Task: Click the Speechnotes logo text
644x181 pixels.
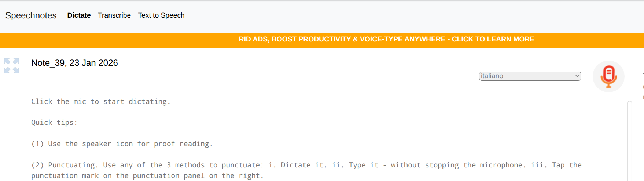Action: [x=31, y=15]
